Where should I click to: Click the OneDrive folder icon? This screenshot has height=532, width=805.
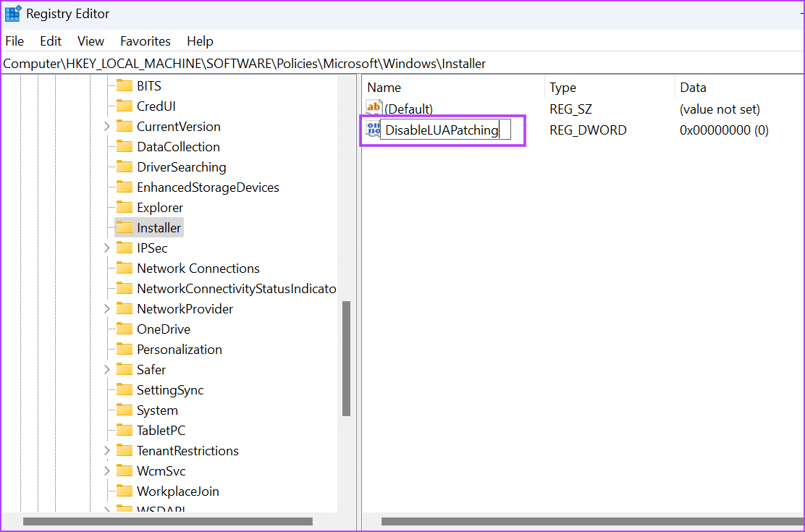pyautogui.click(x=125, y=329)
